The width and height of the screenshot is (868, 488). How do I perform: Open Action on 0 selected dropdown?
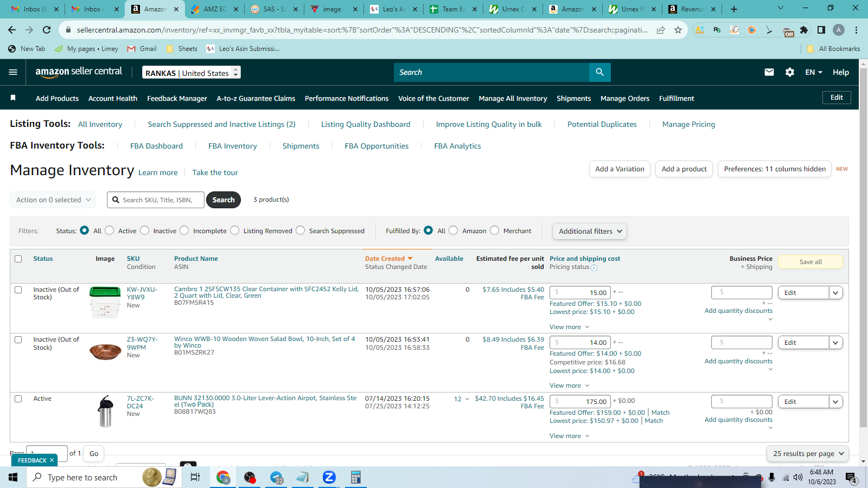click(x=53, y=200)
